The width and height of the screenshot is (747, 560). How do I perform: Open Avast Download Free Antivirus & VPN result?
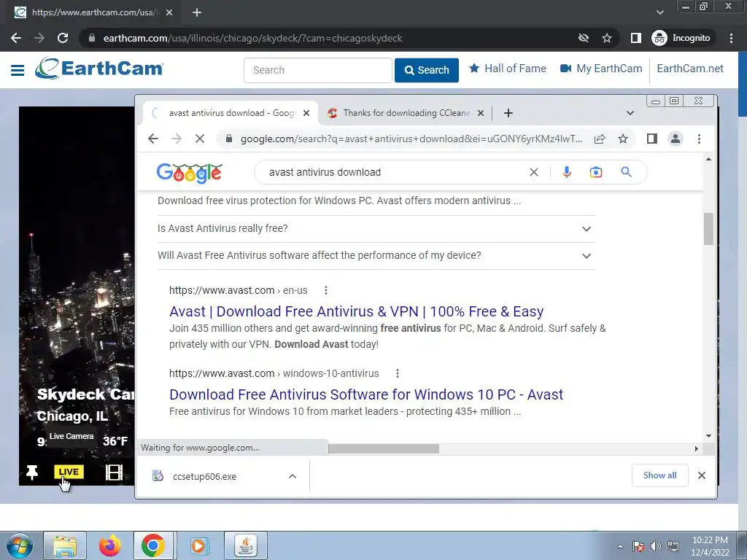pos(356,311)
